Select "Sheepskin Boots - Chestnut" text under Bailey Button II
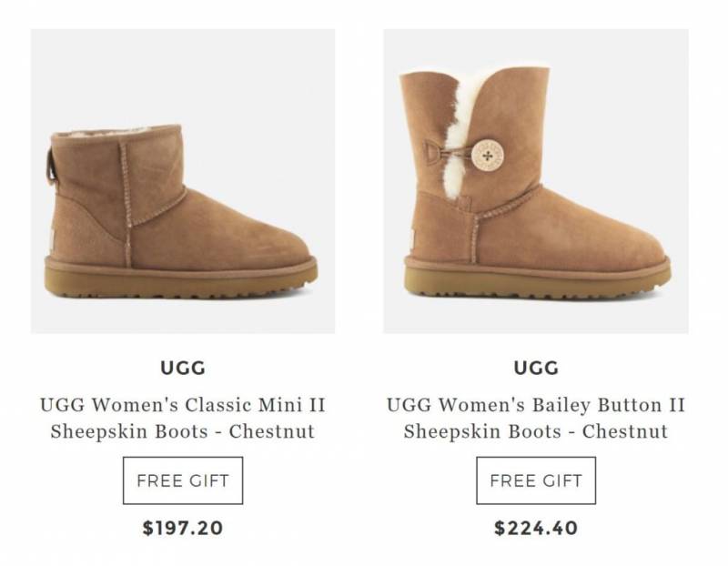The height and width of the screenshot is (566, 728). 535,431
